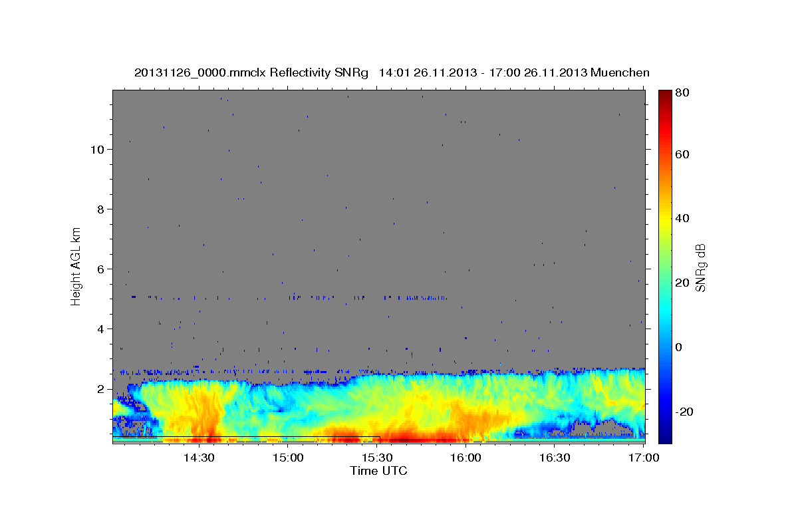Click the height tick label 2
798x532 pixels.
pyautogui.click(x=102, y=388)
